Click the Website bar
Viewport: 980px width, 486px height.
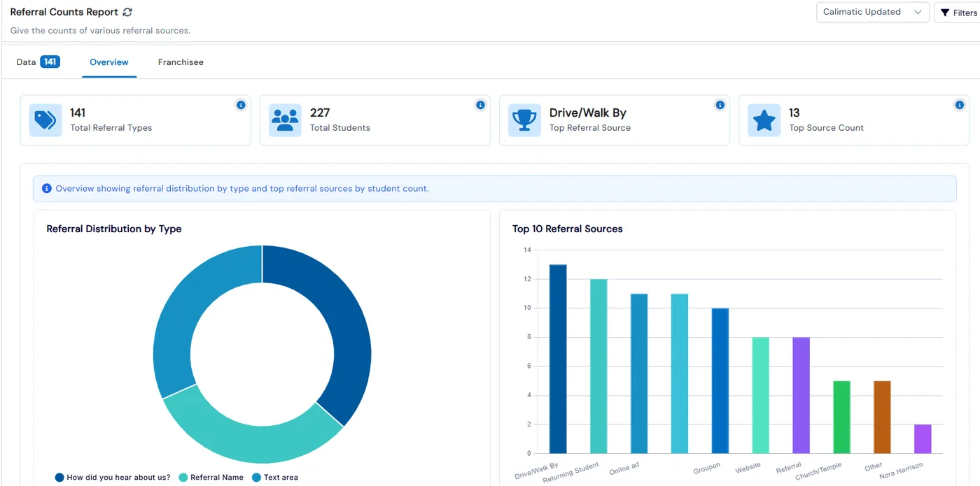[761, 395]
